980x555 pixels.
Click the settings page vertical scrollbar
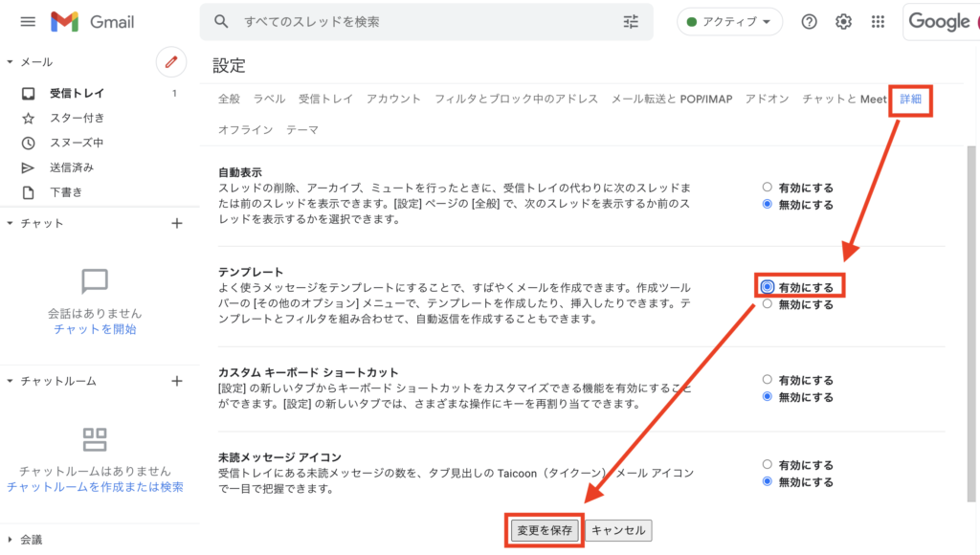click(971, 325)
